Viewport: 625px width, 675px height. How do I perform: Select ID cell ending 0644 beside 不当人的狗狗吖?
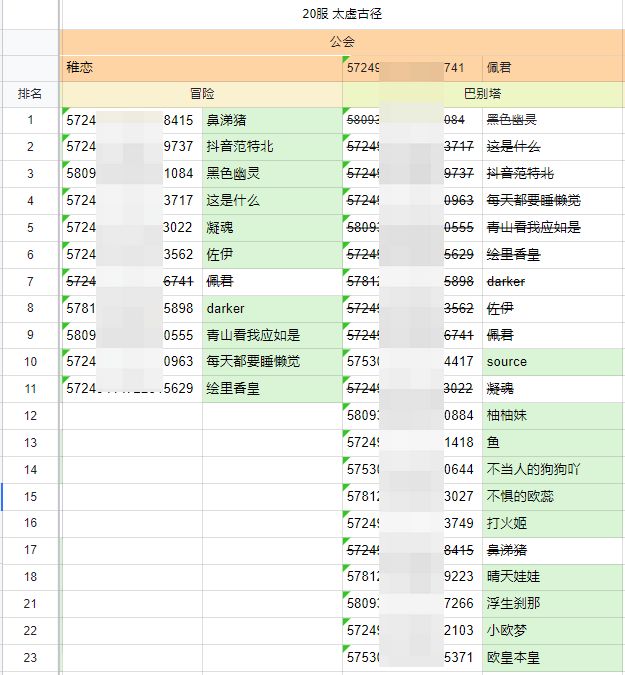pos(412,470)
